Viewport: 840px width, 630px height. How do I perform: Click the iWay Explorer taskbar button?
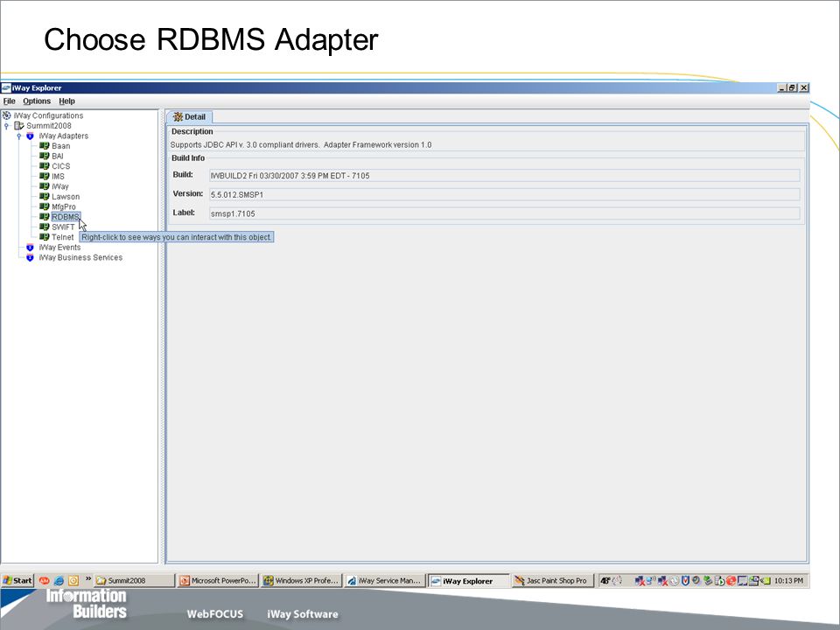tap(469, 581)
